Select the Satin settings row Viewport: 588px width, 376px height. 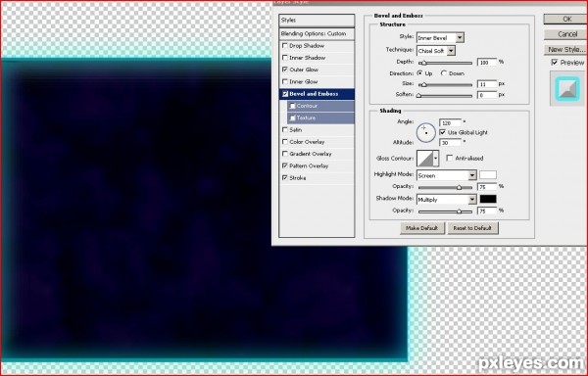[317, 130]
